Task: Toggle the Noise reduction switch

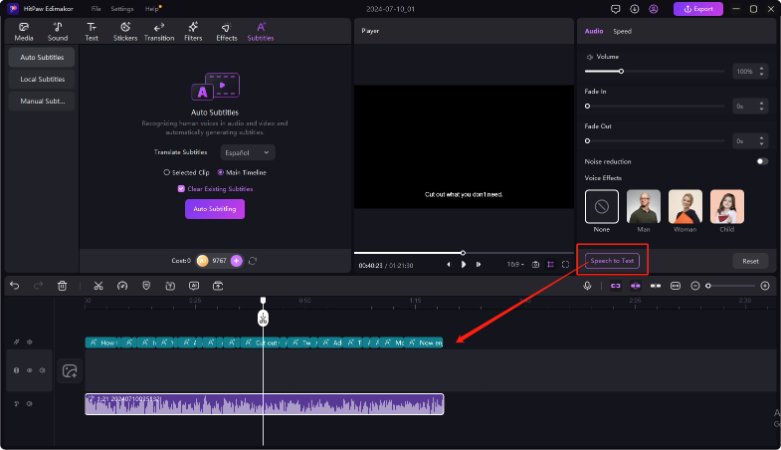Action: 762,161
